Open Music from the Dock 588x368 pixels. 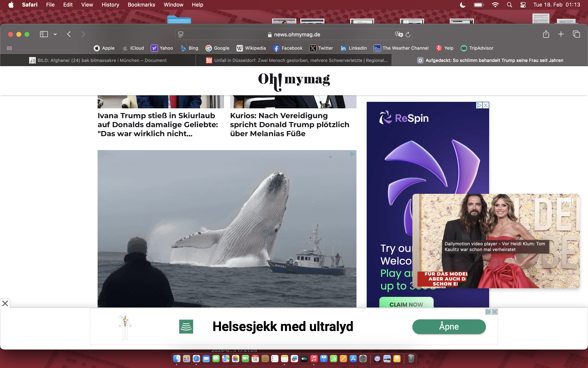coord(314,359)
